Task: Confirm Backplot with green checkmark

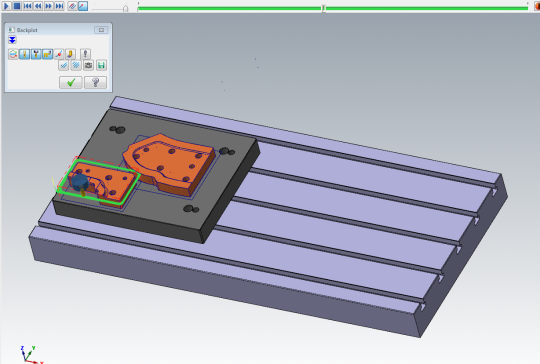Action: coord(71,82)
